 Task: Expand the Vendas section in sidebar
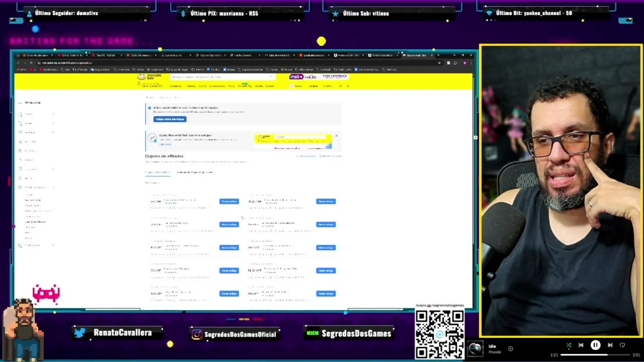click(53, 123)
